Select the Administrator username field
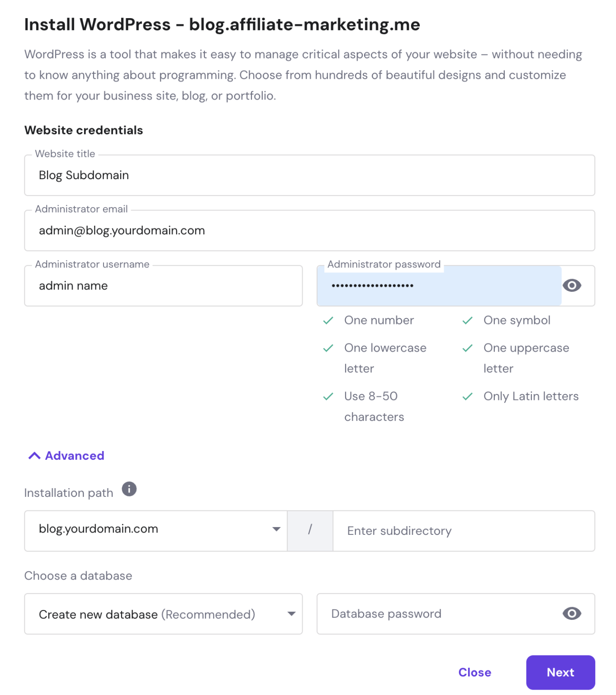The height and width of the screenshot is (695, 616). (x=163, y=286)
